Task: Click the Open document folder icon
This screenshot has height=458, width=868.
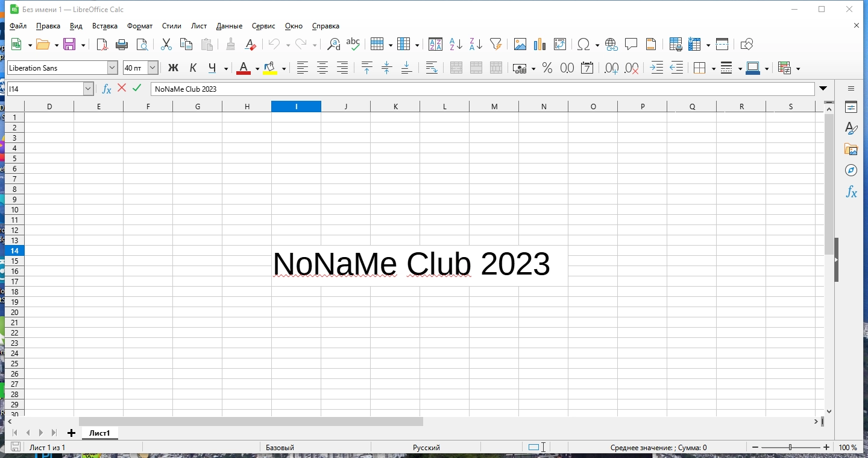Action: coord(42,44)
